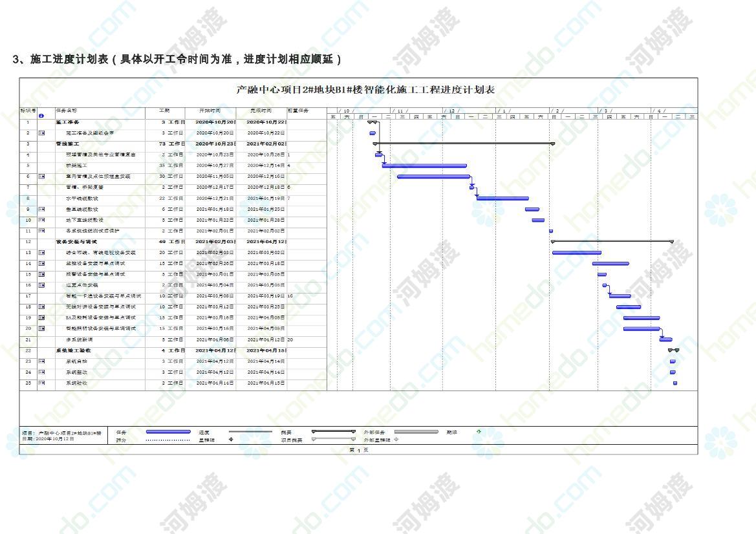The width and height of the screenshot is (756, 534).
Task: Click the chart title 产融中心项目 进度计划表
Action: tap(365, 90)
